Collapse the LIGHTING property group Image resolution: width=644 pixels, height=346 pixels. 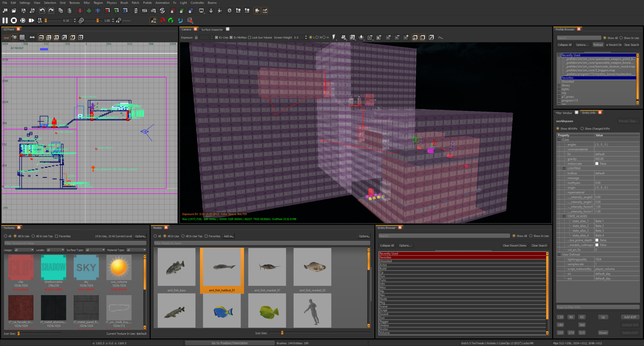pyautogui.click(x=564, y=168)
